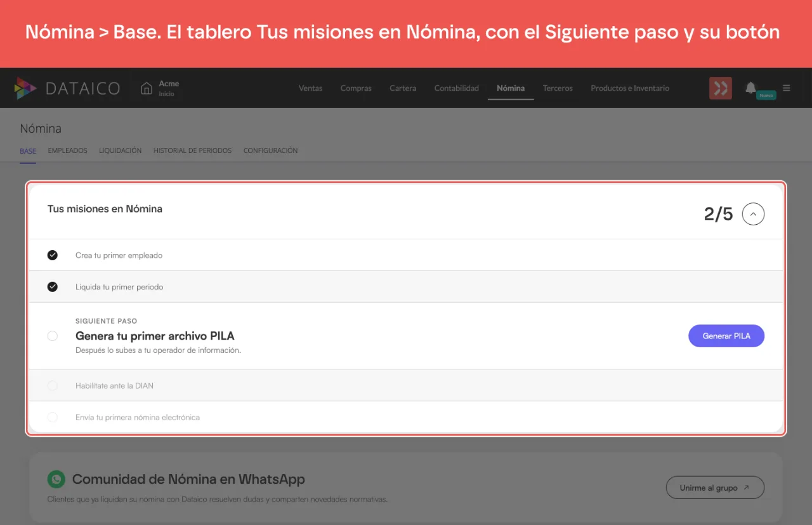Click the Unirme al grupo button
Screen dimensions: 812x525
[715, 488]
